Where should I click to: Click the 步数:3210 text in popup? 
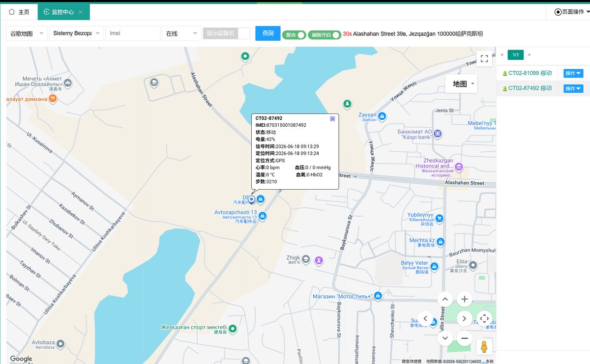(266, 182)
